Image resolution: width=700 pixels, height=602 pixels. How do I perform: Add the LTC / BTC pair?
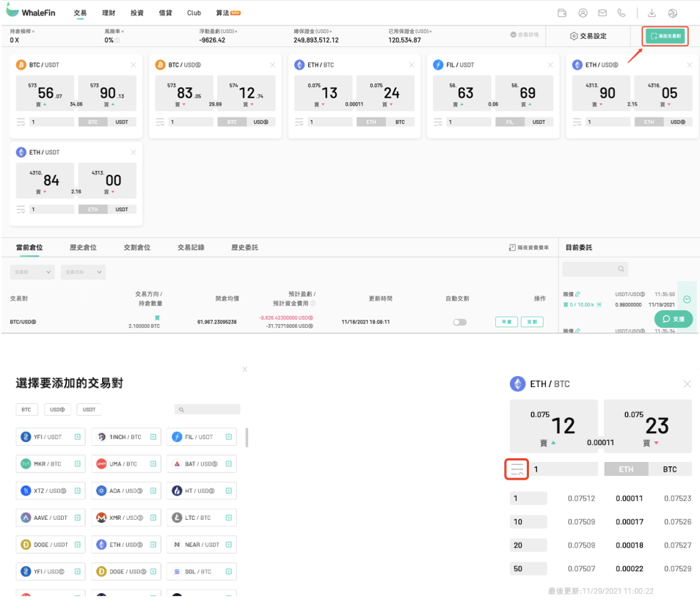[229, 518]
